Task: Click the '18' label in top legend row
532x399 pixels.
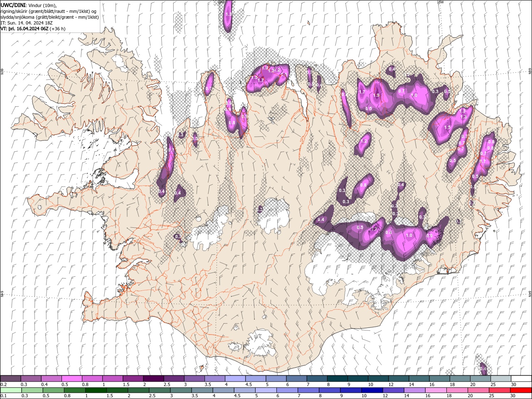Action: click(452, 384)
